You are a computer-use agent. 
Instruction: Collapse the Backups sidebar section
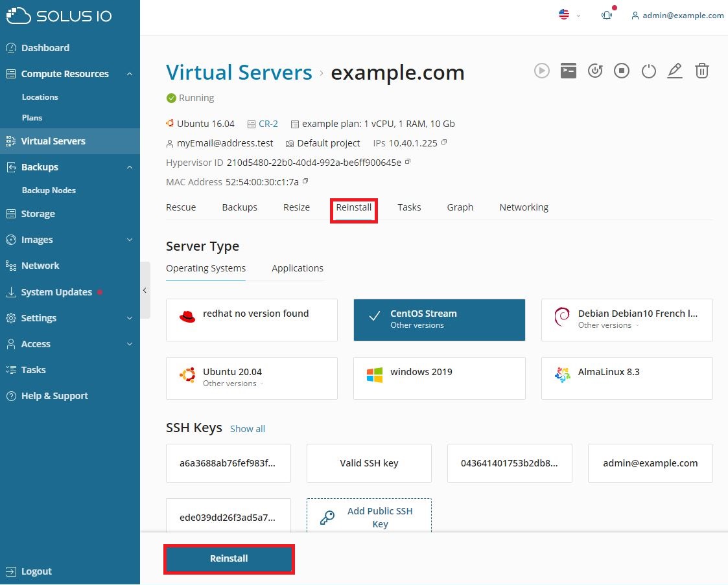point(130,167)
